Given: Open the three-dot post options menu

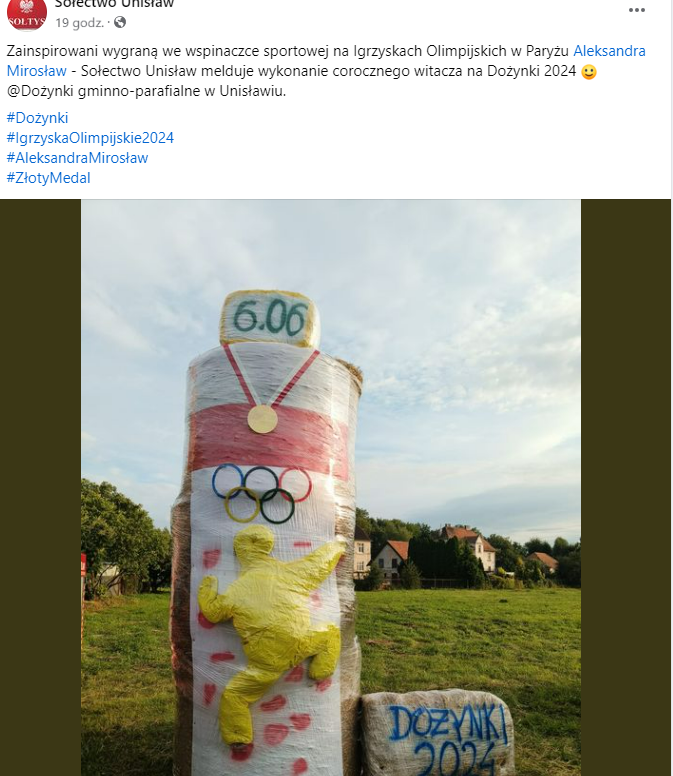Looking at the screenshot, I should [x=637, y=10].
